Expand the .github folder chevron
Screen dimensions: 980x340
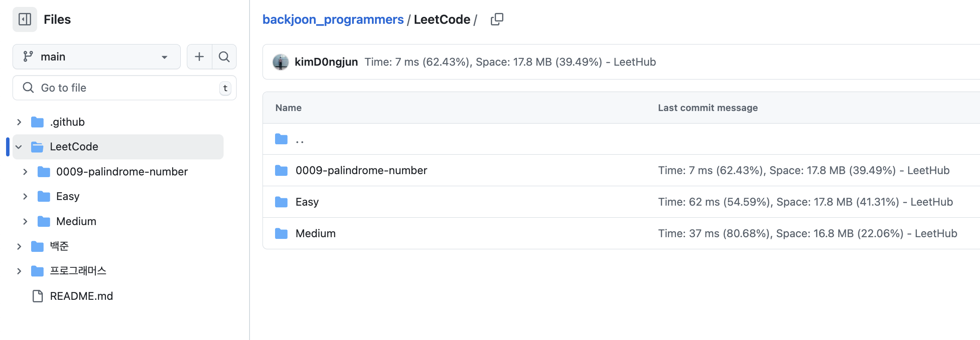19,122
